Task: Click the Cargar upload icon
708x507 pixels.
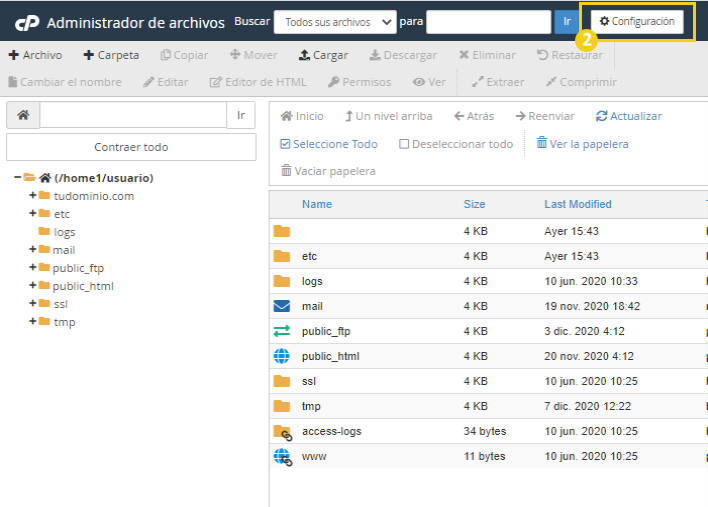Action: click(x=304, y=55)
